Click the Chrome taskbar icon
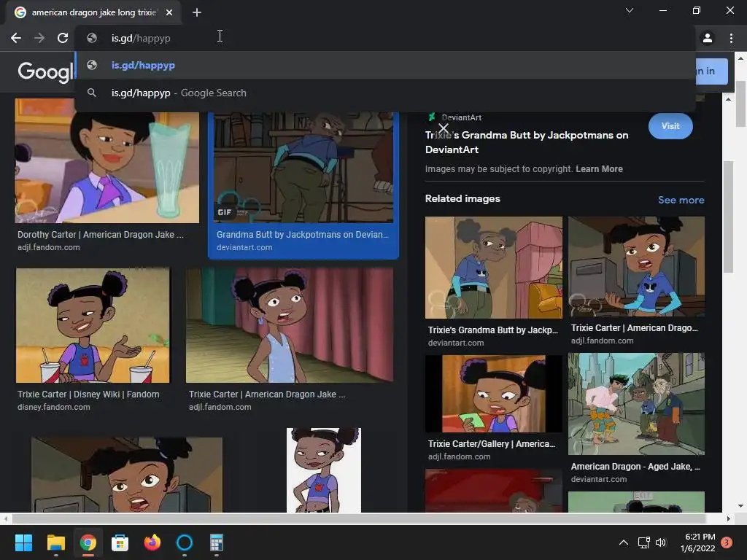747x560 pixels. (x=88, y=542)
